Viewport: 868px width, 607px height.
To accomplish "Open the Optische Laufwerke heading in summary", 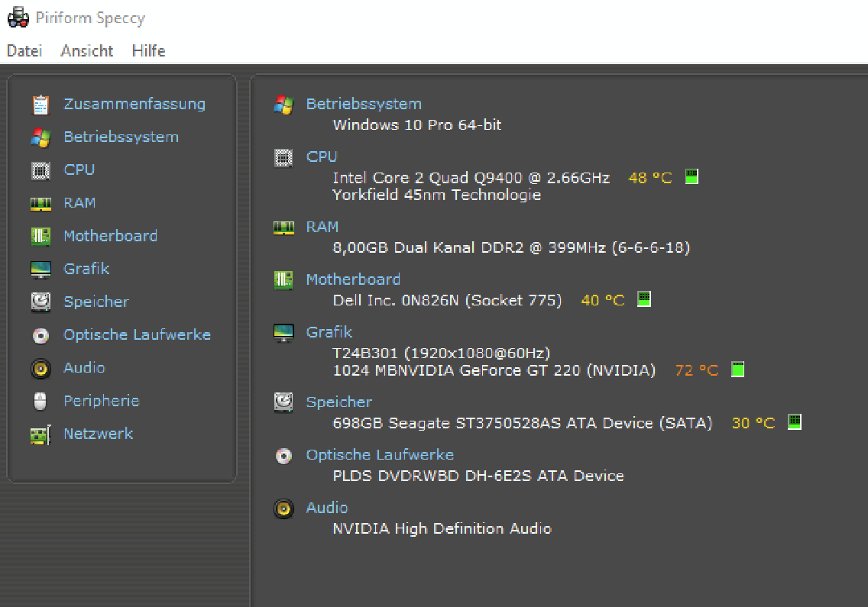I will click(380, 455).
